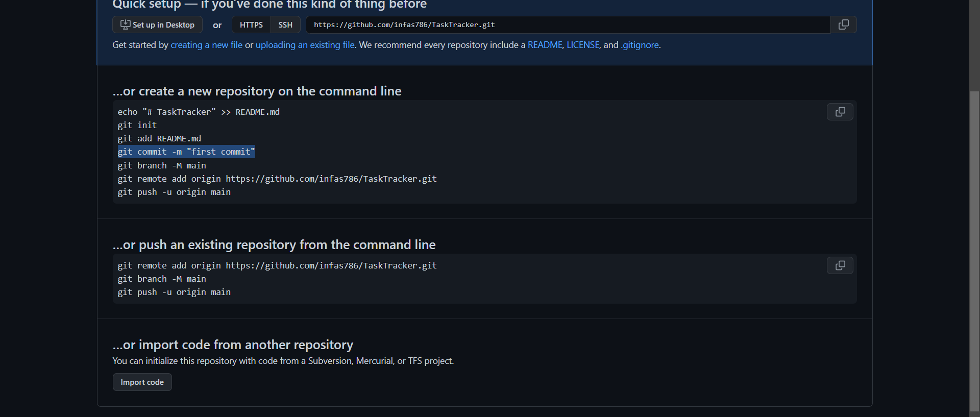This screenshot has width=980, height=417.
Task: Open the uploading an existing file link
Action: [x=305, y=45]
